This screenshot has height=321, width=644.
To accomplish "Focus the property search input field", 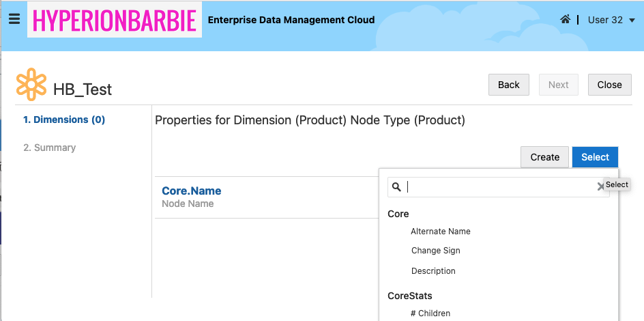I will (x=498, y=187).
